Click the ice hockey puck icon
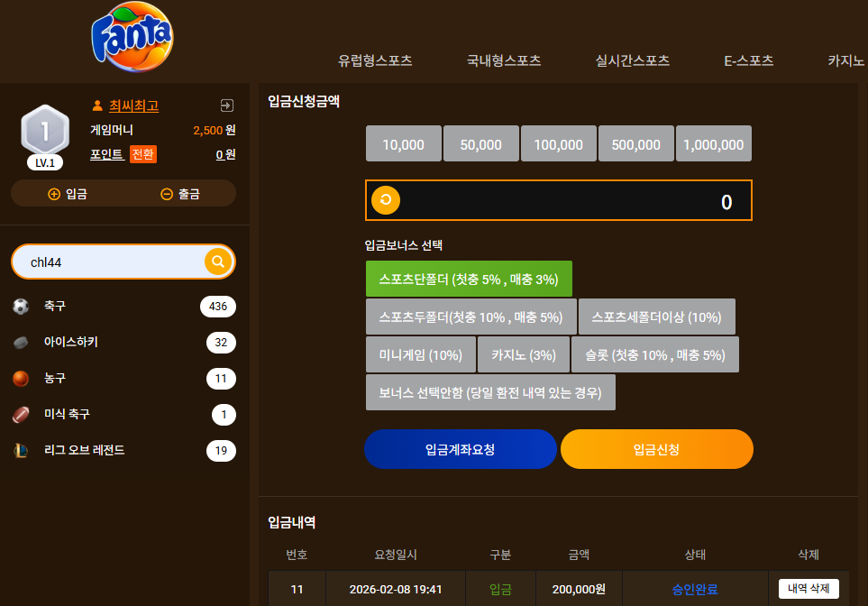Image resolution: width=868 pixels, height=606 pixels. point(21,343)
